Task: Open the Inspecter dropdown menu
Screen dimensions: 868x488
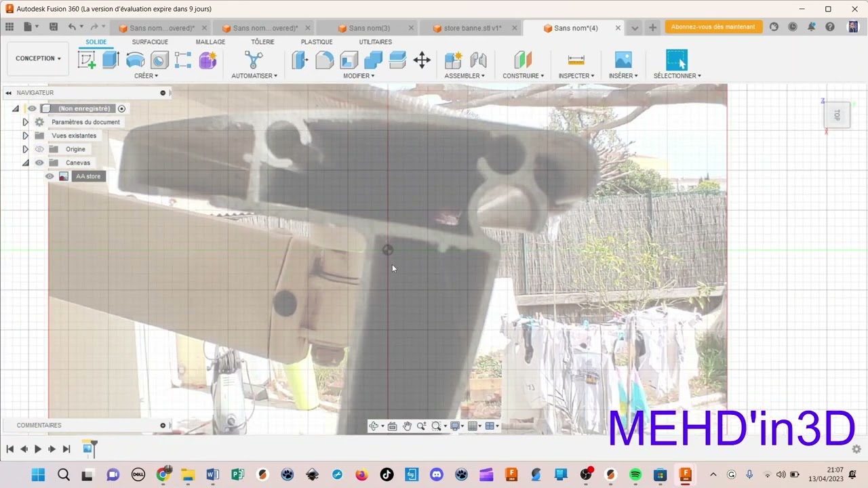Action: (576, 76)
